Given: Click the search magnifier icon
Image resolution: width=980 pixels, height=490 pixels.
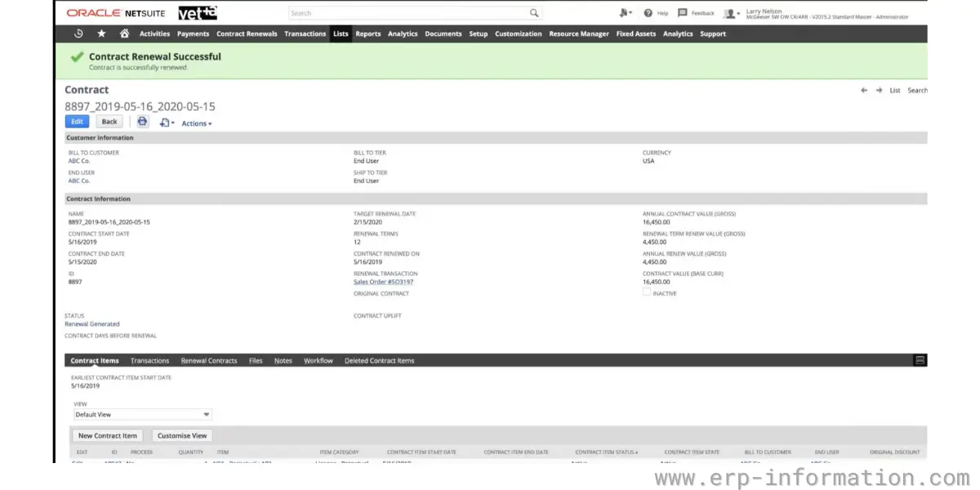Looking at the screenshot, I should pyautogui.click(x=534, y=13).
